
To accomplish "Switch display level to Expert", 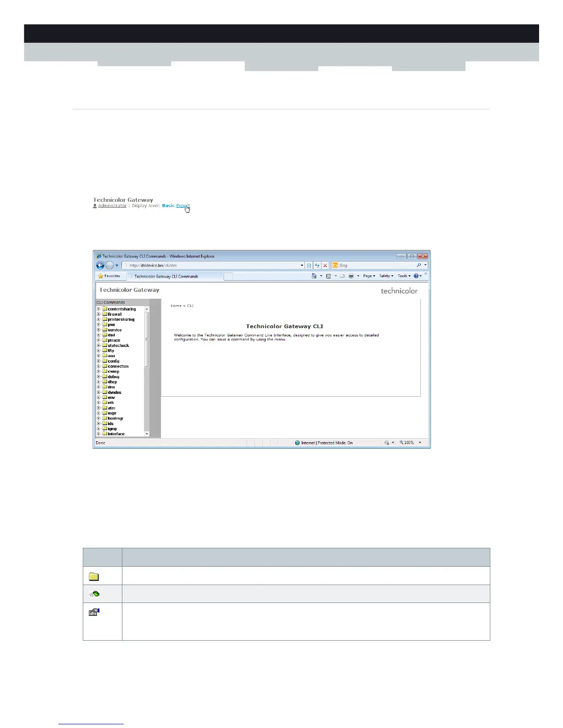I will 183,206.
